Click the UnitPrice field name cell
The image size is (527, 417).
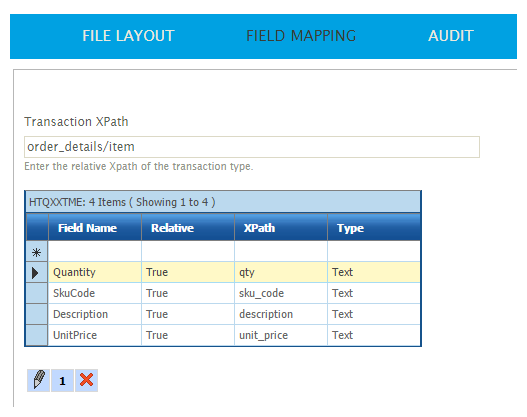click(95, 335)
